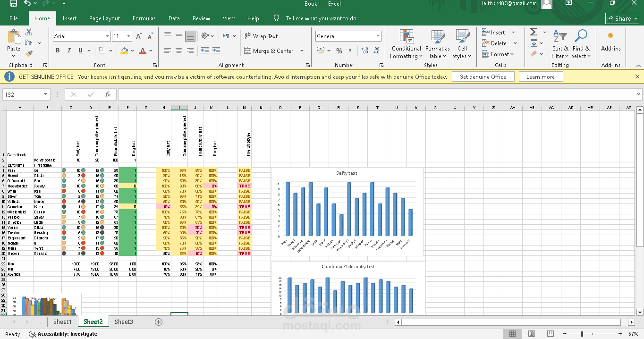
Task: Expand fill color dropdown arrow
Action: (132, 51)
